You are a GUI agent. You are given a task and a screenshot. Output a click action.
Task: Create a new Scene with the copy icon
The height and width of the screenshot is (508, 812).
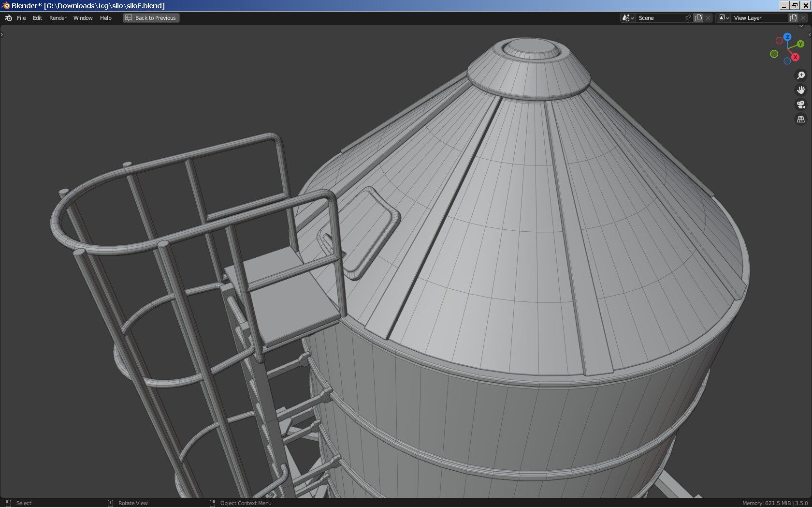[698, 18]
